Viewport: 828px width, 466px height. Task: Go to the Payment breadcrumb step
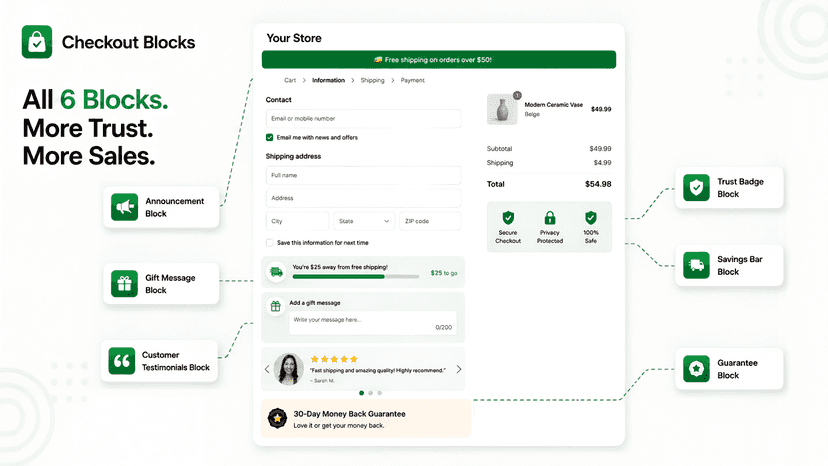pyautogui.click(x=412, y=80)
